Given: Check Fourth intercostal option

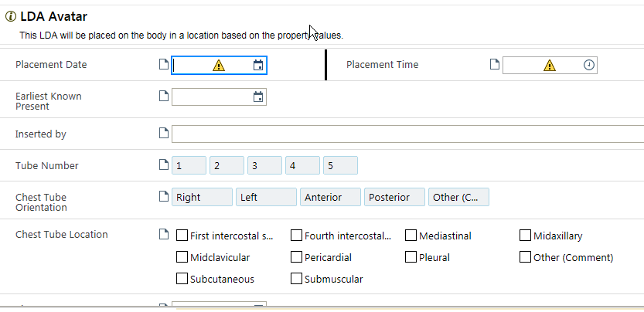Looking at the screenshot, I should (296, 236).
